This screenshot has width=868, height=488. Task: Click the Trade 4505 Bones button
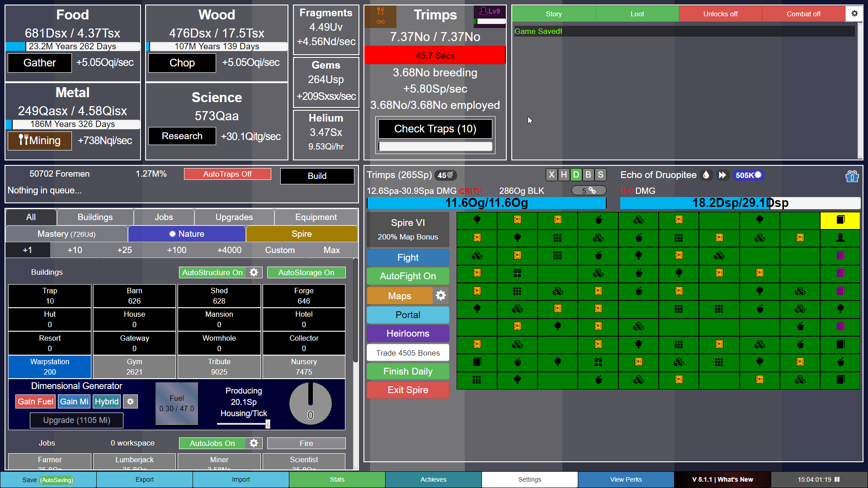point(408,352)
